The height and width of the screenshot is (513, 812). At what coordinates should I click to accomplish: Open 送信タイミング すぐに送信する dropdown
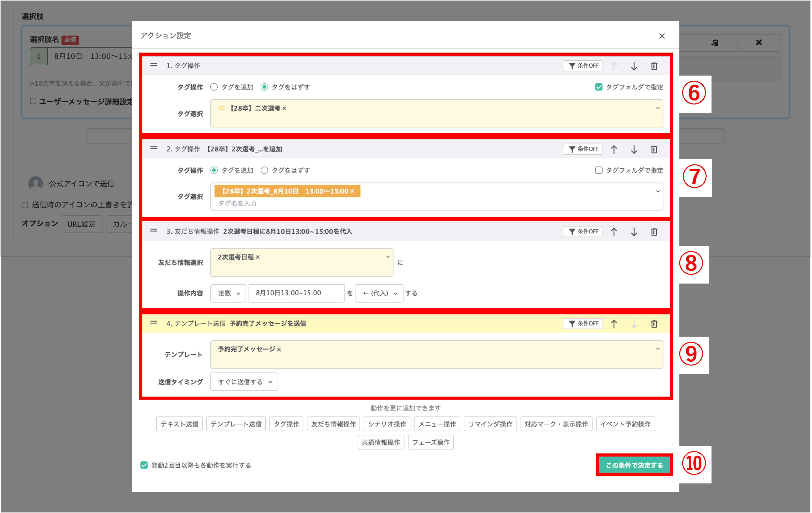coord(244,382)
